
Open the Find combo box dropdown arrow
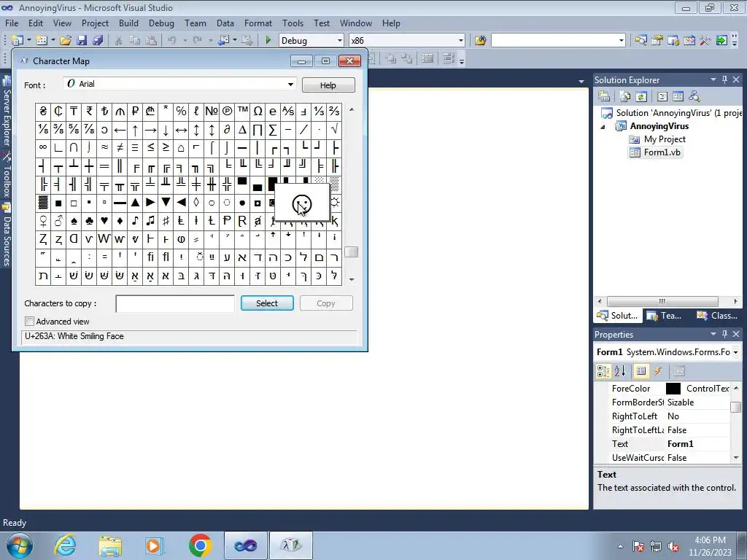(622, 41)
